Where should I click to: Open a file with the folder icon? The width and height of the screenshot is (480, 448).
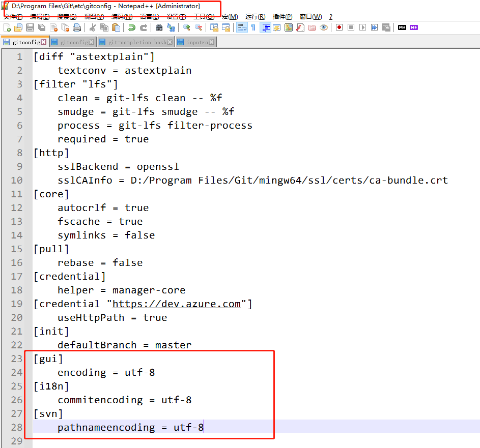18,27
